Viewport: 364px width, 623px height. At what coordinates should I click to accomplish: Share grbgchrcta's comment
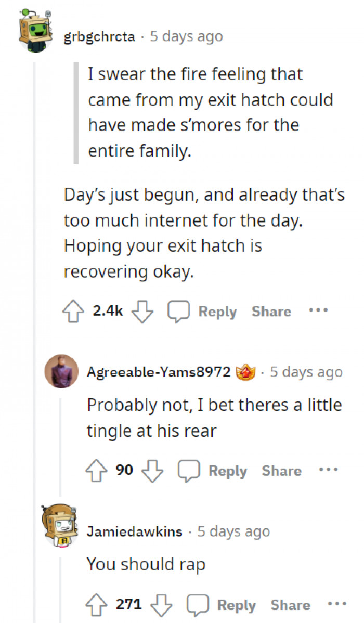pyautogui.click(x=271, y=311)
